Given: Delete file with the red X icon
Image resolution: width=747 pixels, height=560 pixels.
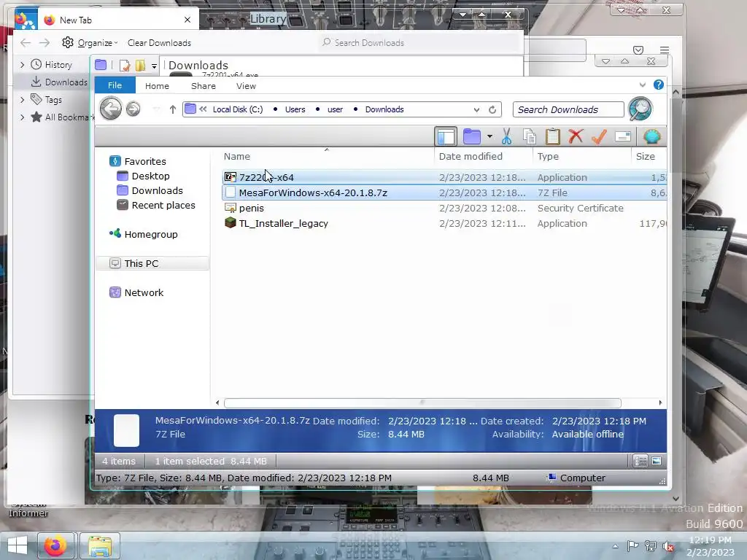Looking at the screenshot, I should 576,136.
